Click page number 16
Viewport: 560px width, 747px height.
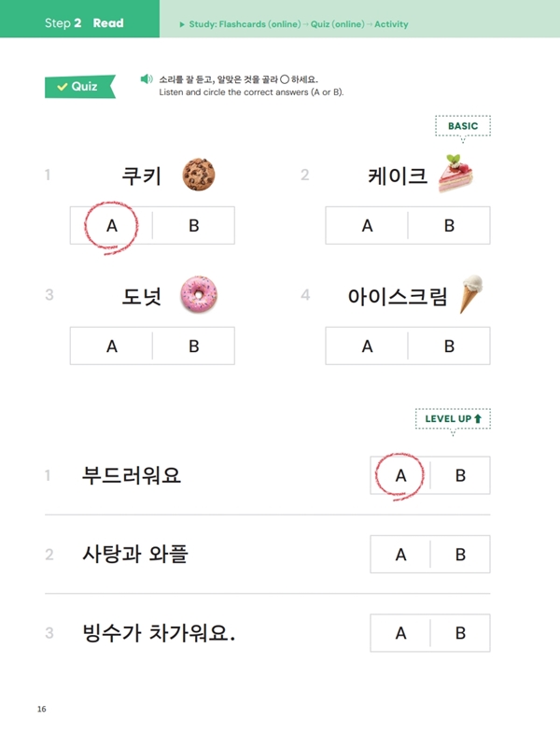(x=42, y=710)
